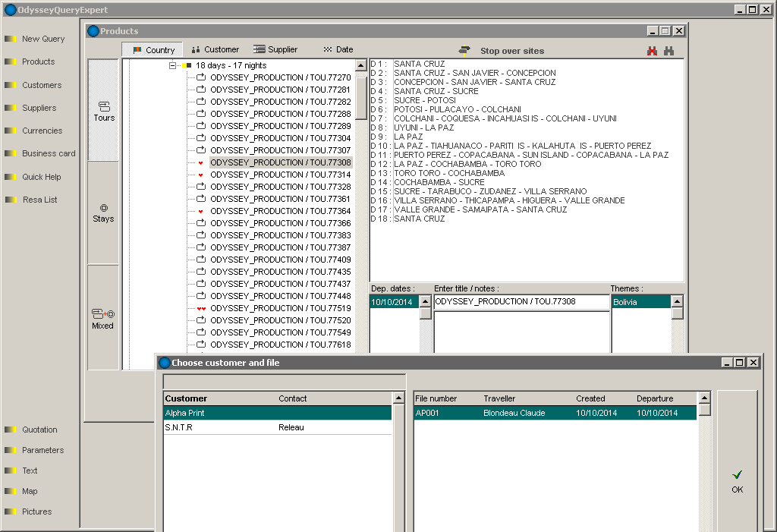Click the red binoculars icon
The image size is (777, 532).
(x=652, y=51)
